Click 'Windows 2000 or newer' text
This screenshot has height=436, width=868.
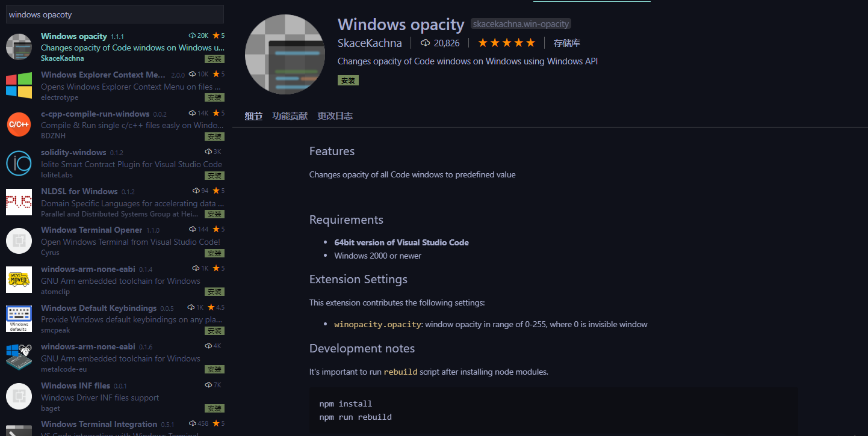pos(378,256)
